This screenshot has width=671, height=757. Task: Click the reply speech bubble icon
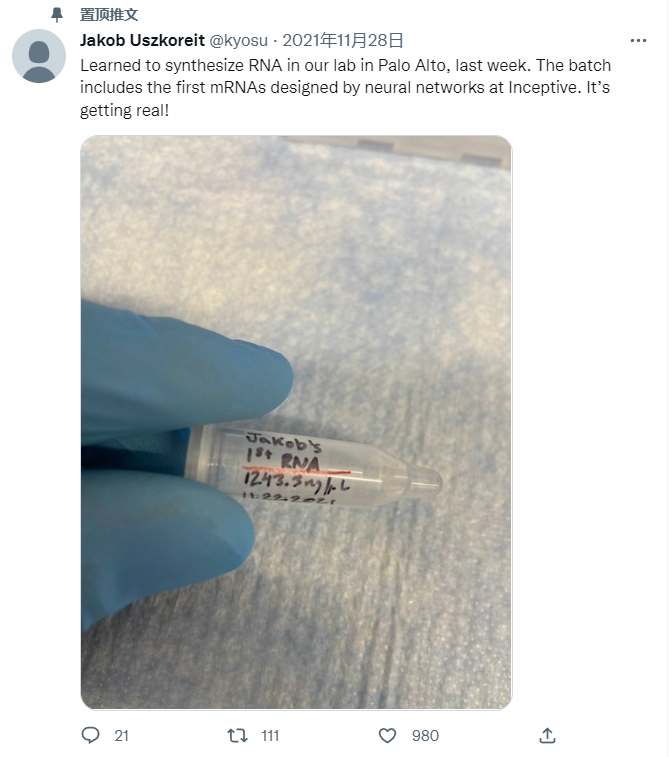90,735
